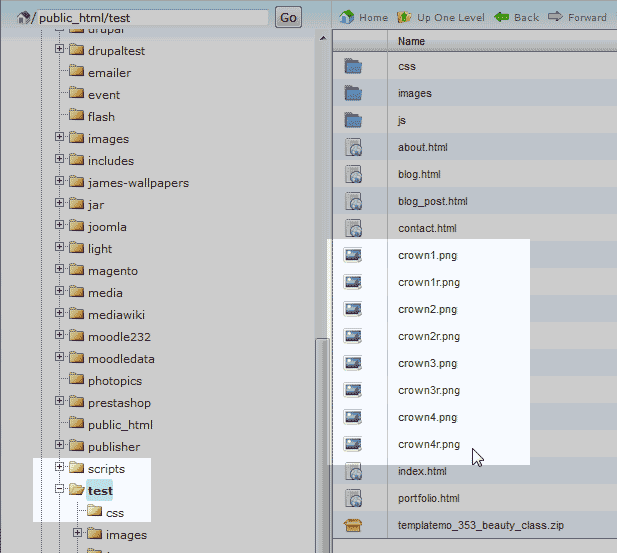Click the js folder icon in file list
The image size is (617, 553).
353,120
